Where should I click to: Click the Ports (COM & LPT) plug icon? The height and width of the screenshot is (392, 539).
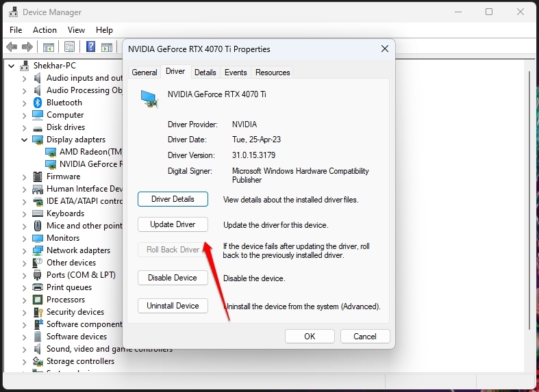pos(38,275)
